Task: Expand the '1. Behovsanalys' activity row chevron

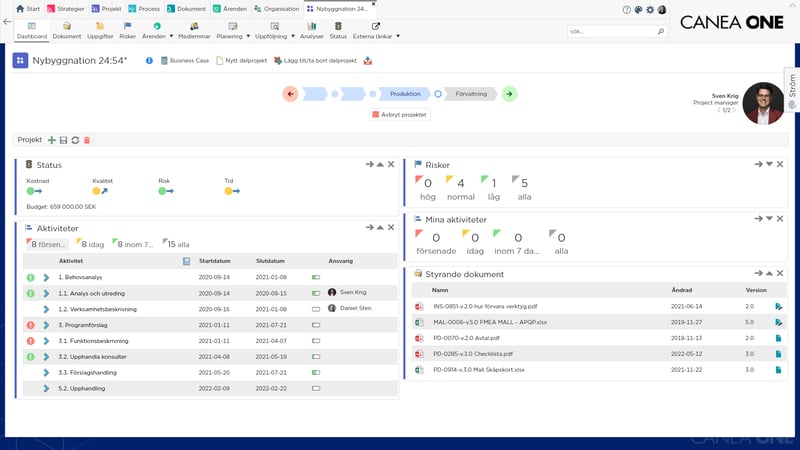Action: (x=46, y=277)
